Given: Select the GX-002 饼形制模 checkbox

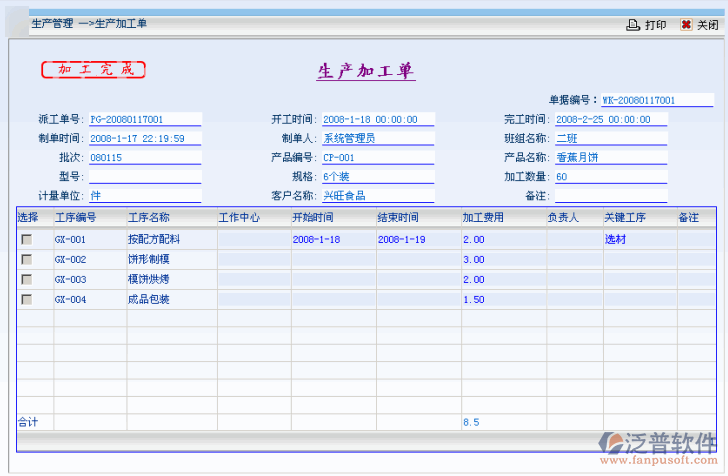Looking at the screenshot, I should (27, 260).
